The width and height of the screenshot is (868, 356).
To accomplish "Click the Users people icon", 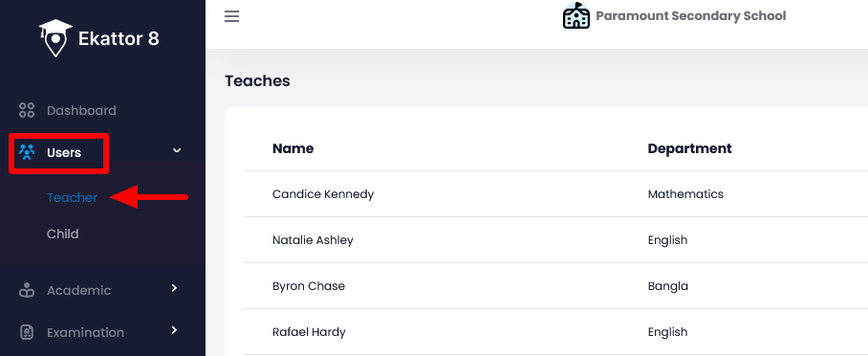I will pyautogui.click(x=27, y=152).
